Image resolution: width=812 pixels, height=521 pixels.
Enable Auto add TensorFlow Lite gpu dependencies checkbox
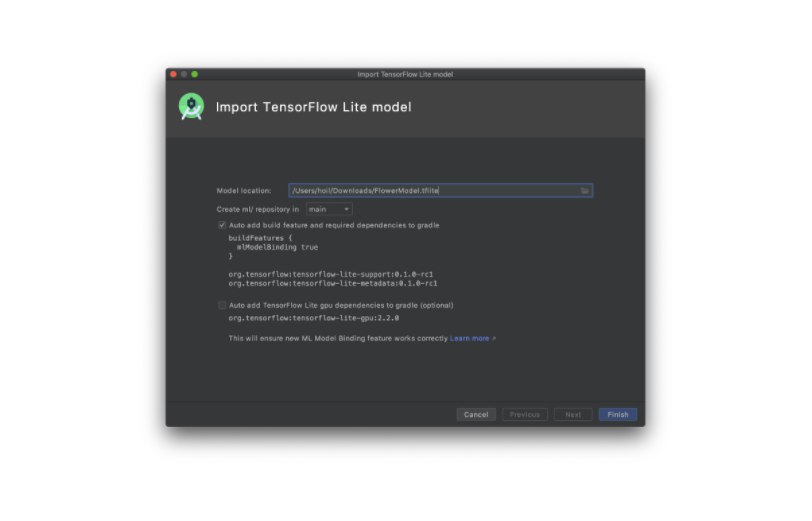coord(222,305)
